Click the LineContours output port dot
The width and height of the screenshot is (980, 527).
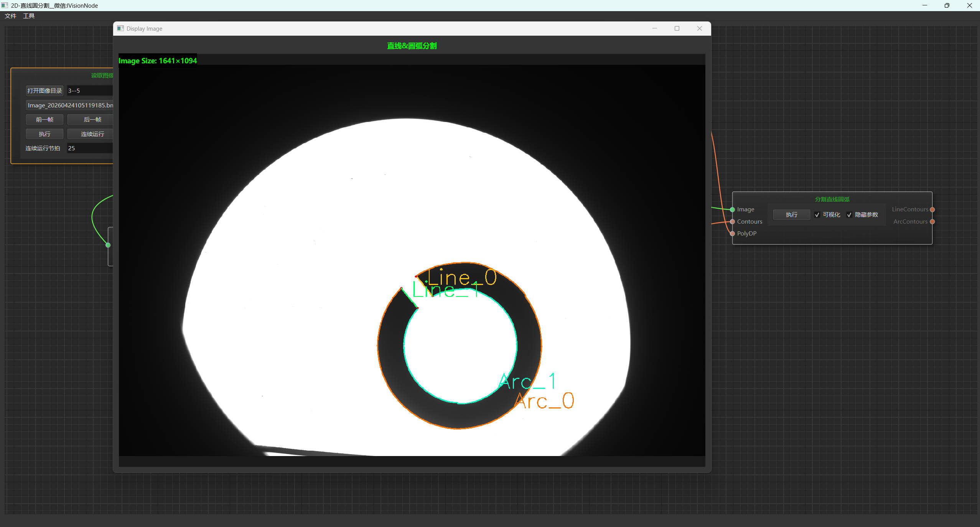pos(932,209)
